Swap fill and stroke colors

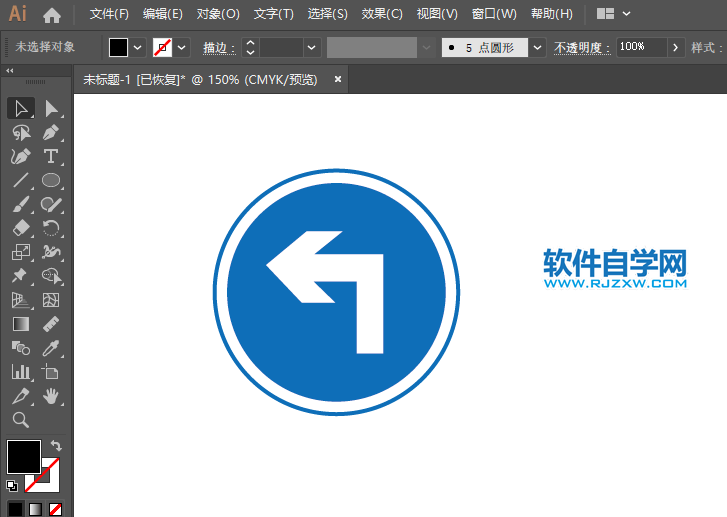56,446
